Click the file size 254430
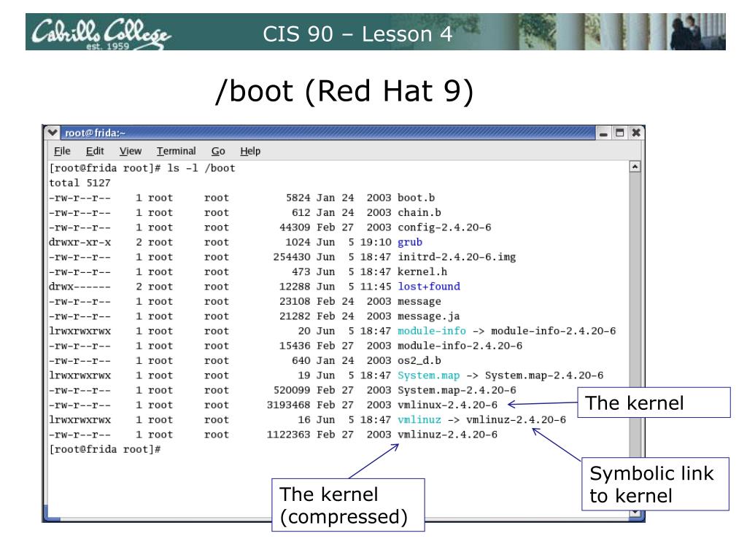The image size is (747, 560). pos(292,257)
